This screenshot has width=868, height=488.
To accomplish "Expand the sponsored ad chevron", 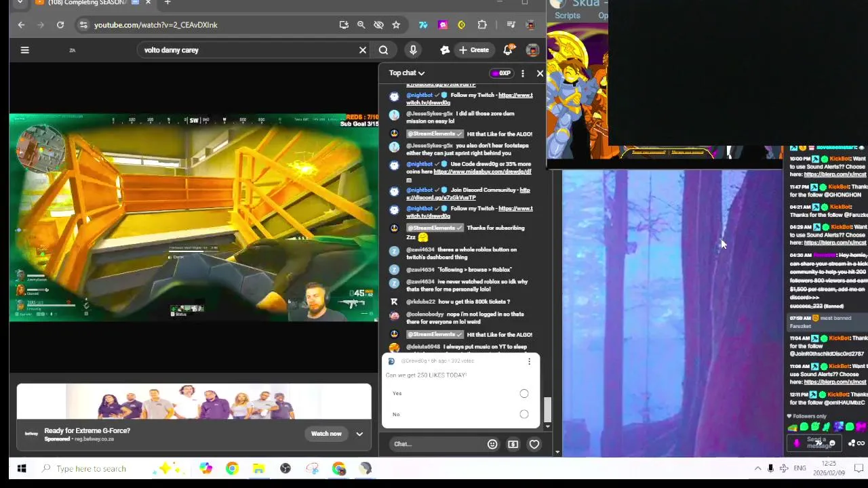I will pos(359,434).
